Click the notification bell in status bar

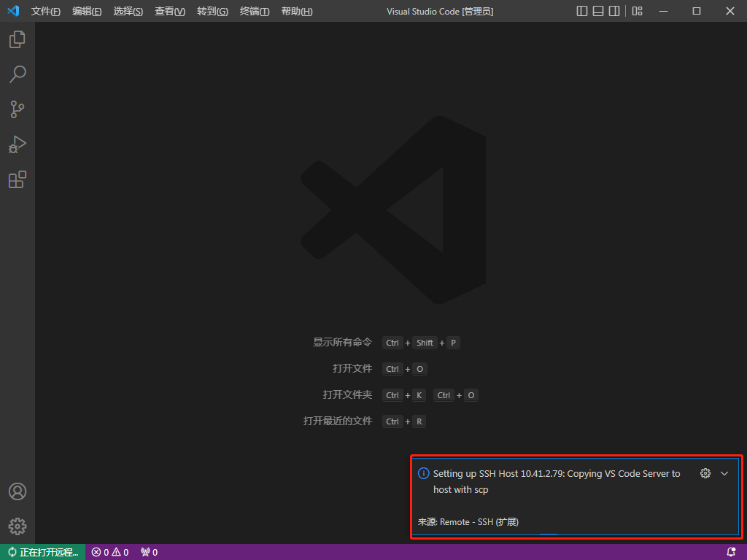[731, 552]
